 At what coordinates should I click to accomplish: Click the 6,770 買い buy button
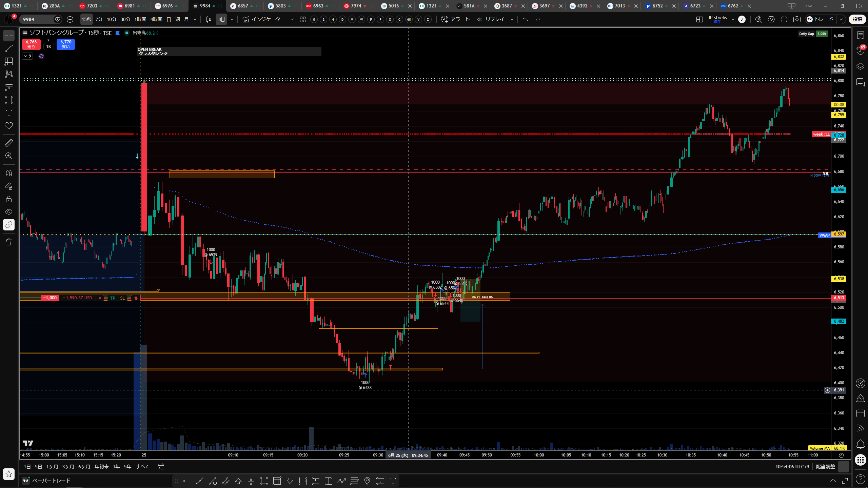coord(66,44)
